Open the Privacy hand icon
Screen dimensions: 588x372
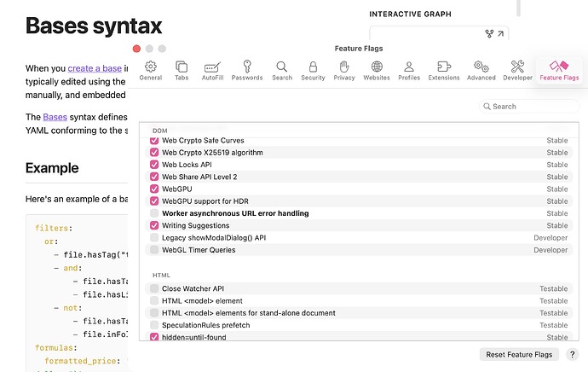(x=344, y=70)
